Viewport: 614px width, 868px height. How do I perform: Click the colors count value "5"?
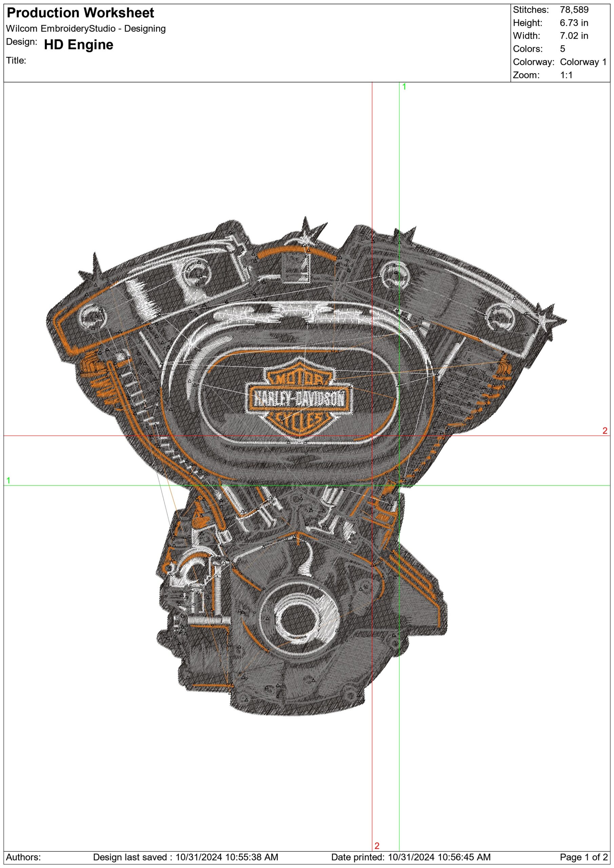[x=562, y=49]
